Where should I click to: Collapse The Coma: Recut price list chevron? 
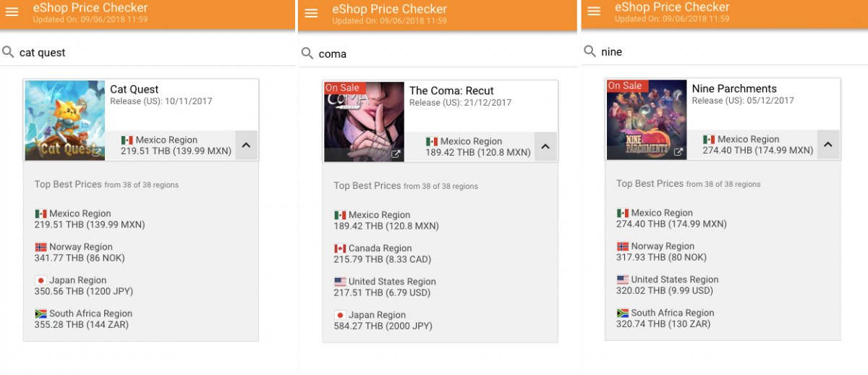tap(545, 147)
